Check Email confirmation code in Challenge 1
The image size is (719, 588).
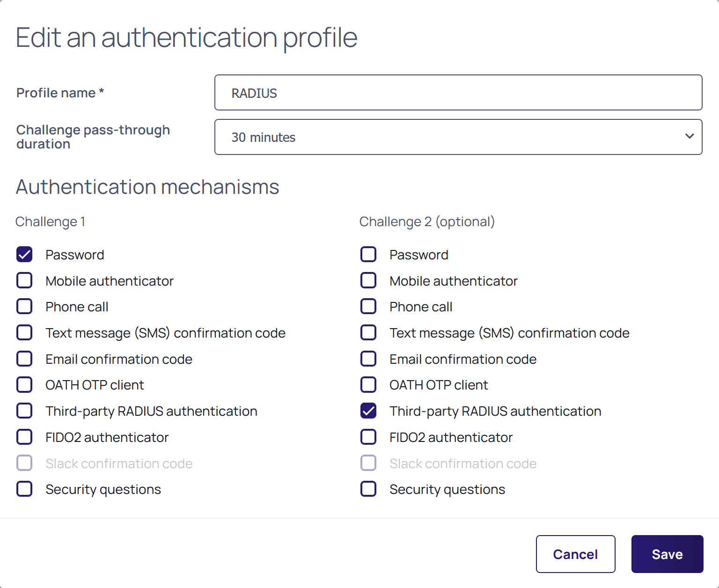pyautogui.click(x=24, y=359)
